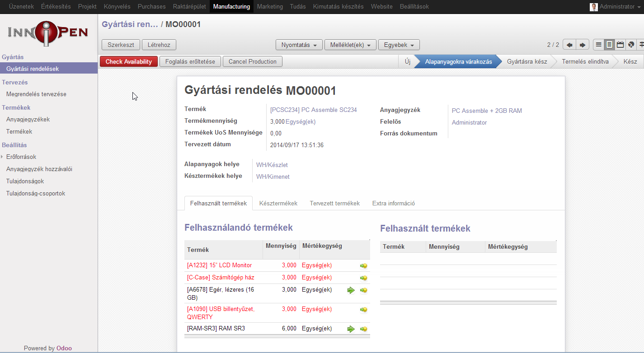Open the PC Assemble SC234 product link
644x353 pixels.
click(x=314, y=110)
